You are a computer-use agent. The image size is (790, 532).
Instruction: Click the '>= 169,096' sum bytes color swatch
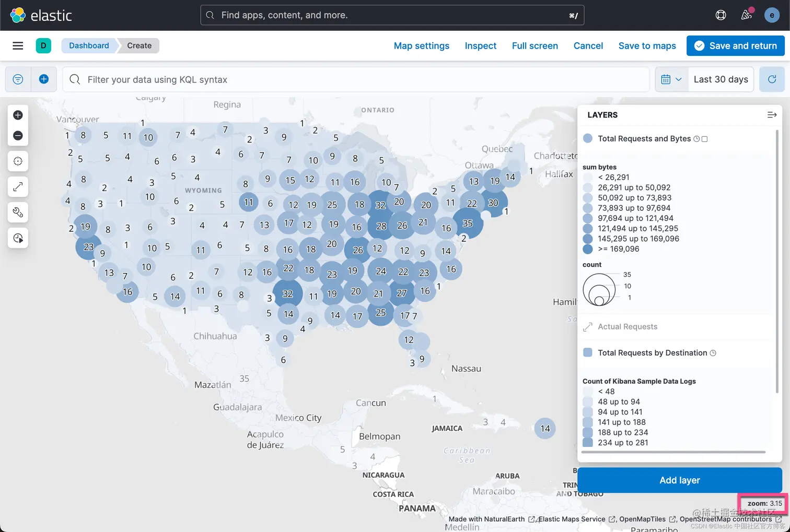[x=588, y=249]
